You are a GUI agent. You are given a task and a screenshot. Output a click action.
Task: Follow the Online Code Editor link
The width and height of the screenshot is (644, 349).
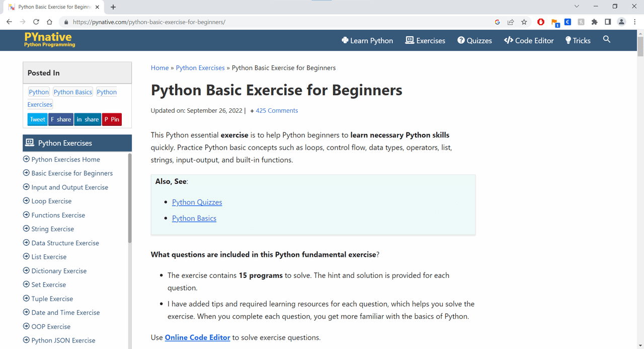click(x=197, y=337)
